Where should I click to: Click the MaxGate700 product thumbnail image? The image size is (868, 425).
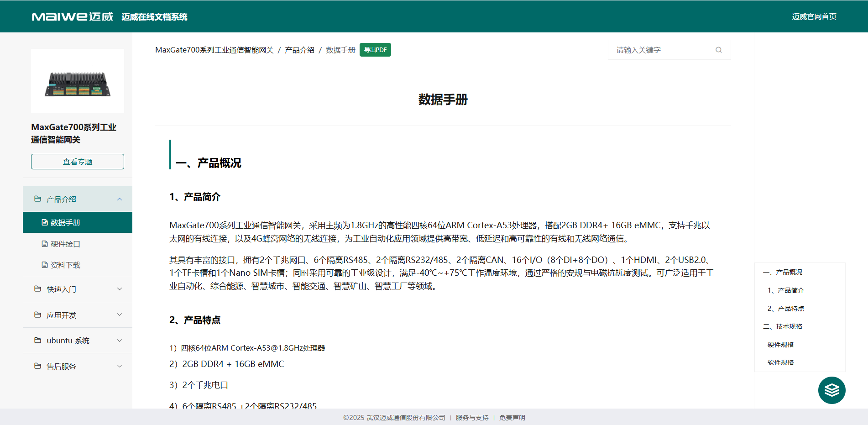[x=78, y=81]
